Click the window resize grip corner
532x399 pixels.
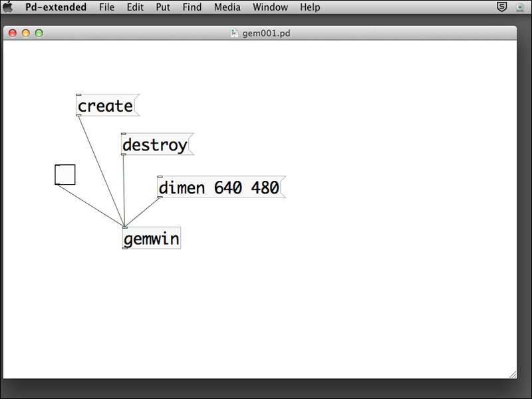tap(512, 374)
